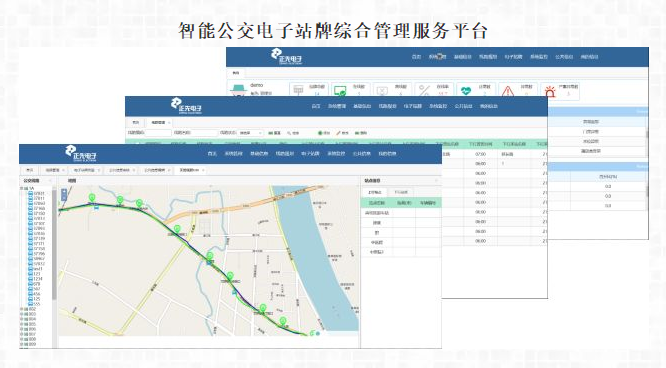Viewport: 666px width, 368px height.
Task: Select bus 678 in the vehicle tree
Action: [34, 284]
